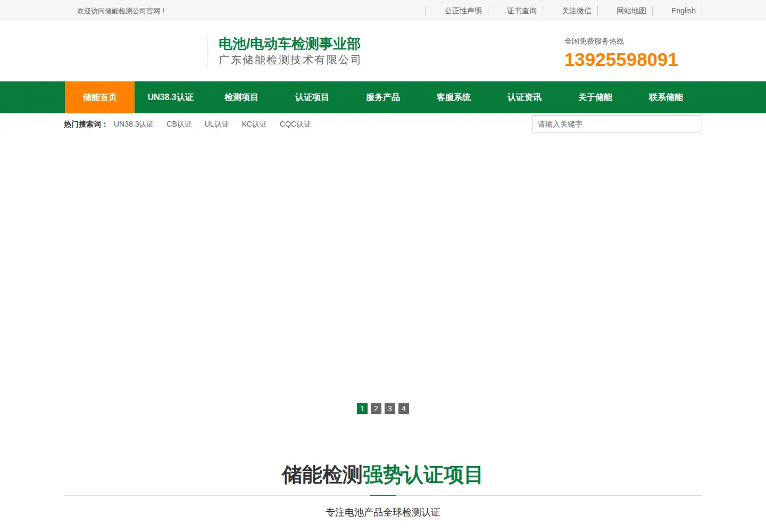The height and width of the screenshot is (532, 766).
Task: Open the UN38.3认证 navigation menu
Action: (170, 97)
